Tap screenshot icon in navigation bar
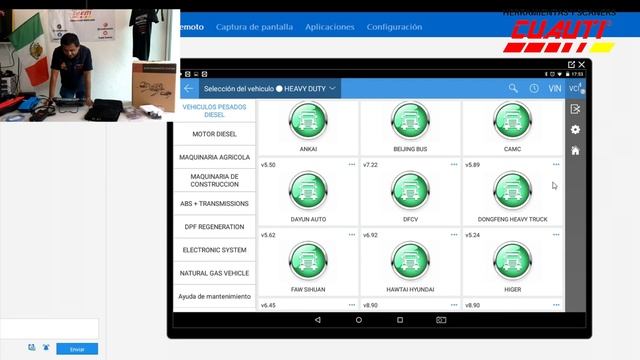This screenshot has width=640, height=360. tap(441, 320)
